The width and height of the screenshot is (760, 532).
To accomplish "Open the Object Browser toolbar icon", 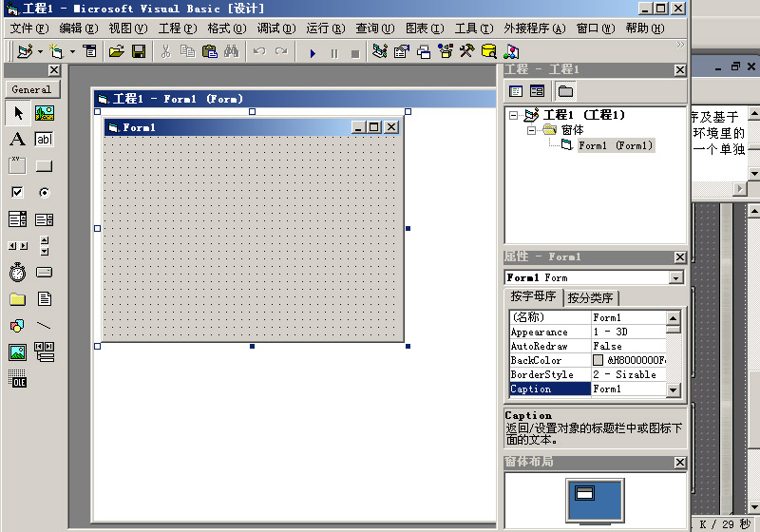I will coord(446,51).
